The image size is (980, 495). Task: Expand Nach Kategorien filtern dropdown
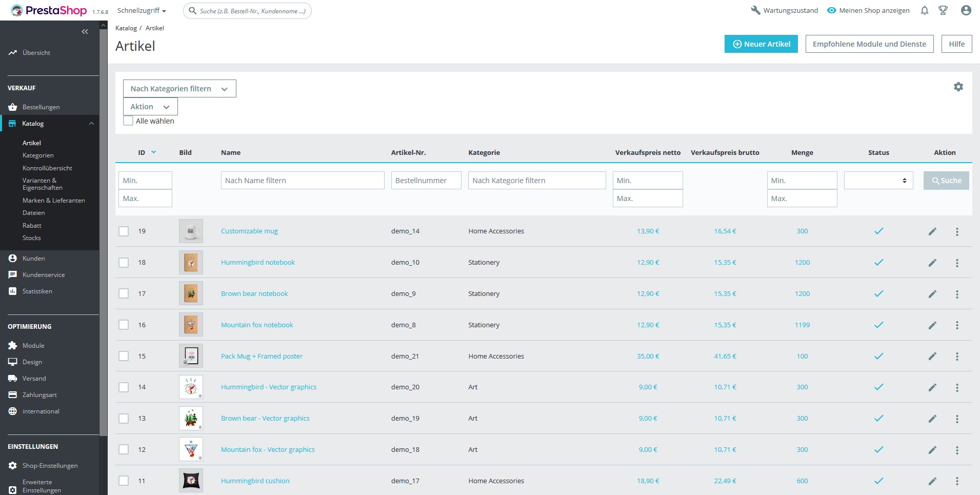pos(179,89)
